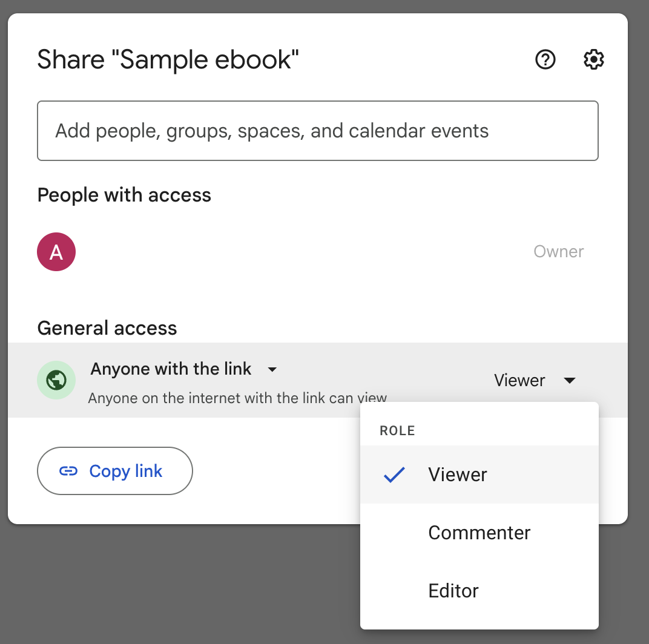
Task: Expand the arrow next to "Anyone with the link"
Action: click(272, 369)
